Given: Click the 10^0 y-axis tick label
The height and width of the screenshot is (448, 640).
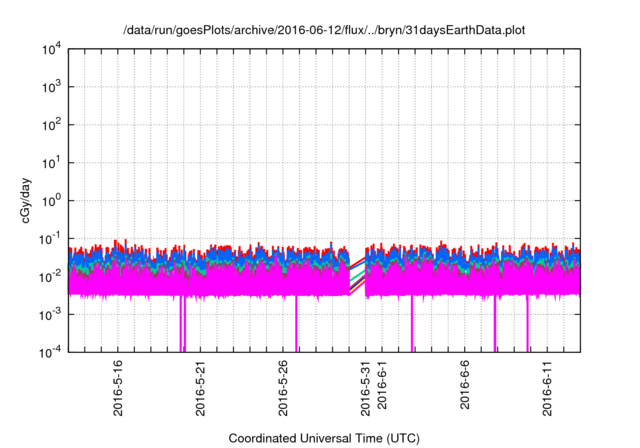Looking at the screenshot, I should tap(51, 201).
